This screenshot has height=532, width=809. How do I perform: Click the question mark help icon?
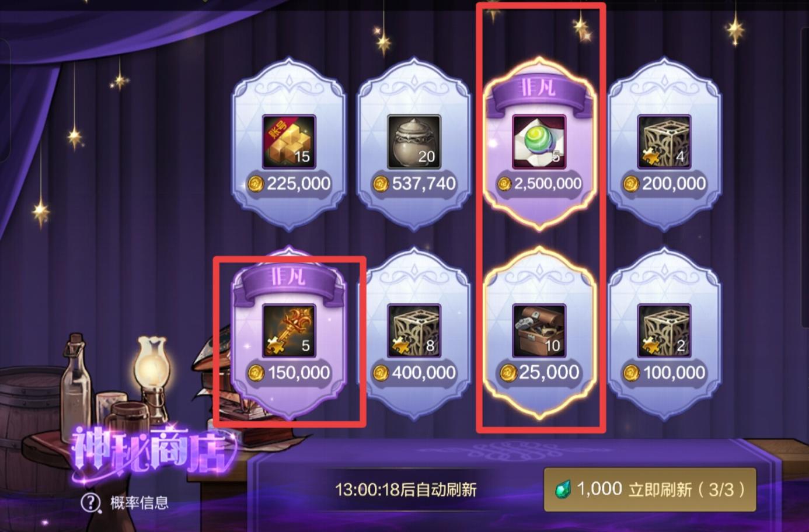tap(90, 502)
